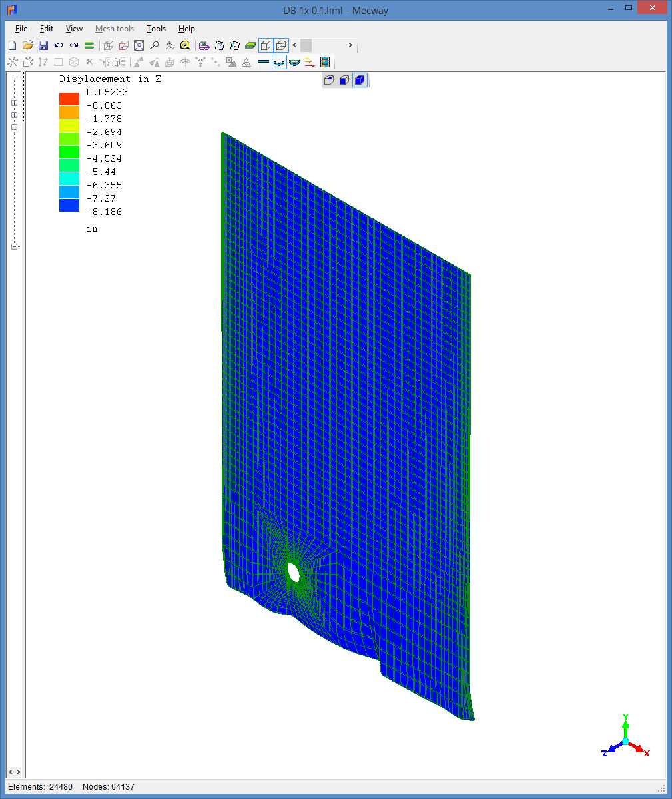
Task: Click the Open file folder icon
Action: 28,45
